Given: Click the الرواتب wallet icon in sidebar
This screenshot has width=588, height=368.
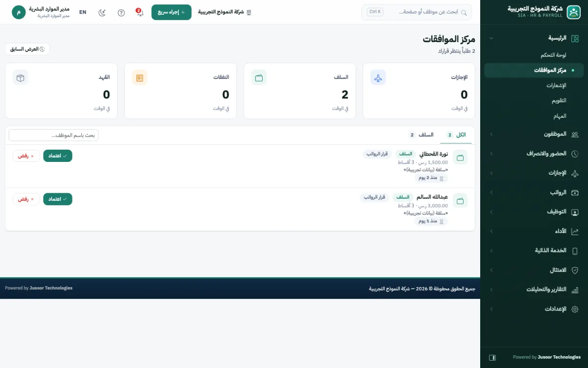Looking at the screenshot, I should click(575, 192).
